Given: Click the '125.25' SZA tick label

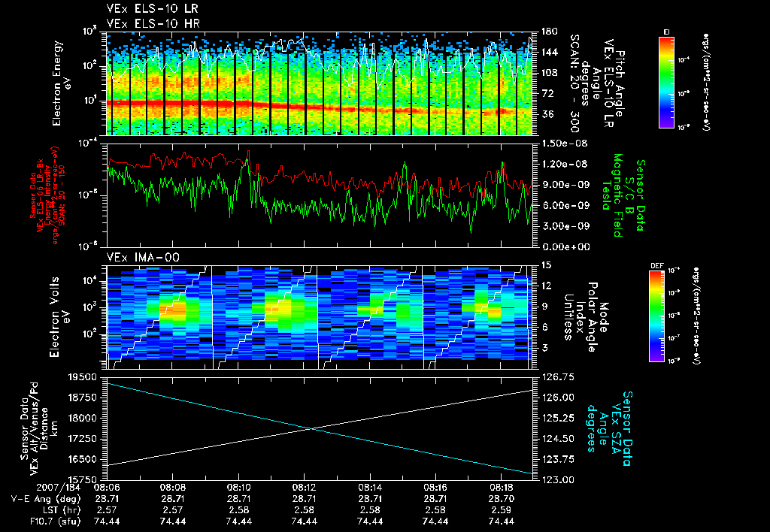Looking at the screenshot, I should point(557,419).
